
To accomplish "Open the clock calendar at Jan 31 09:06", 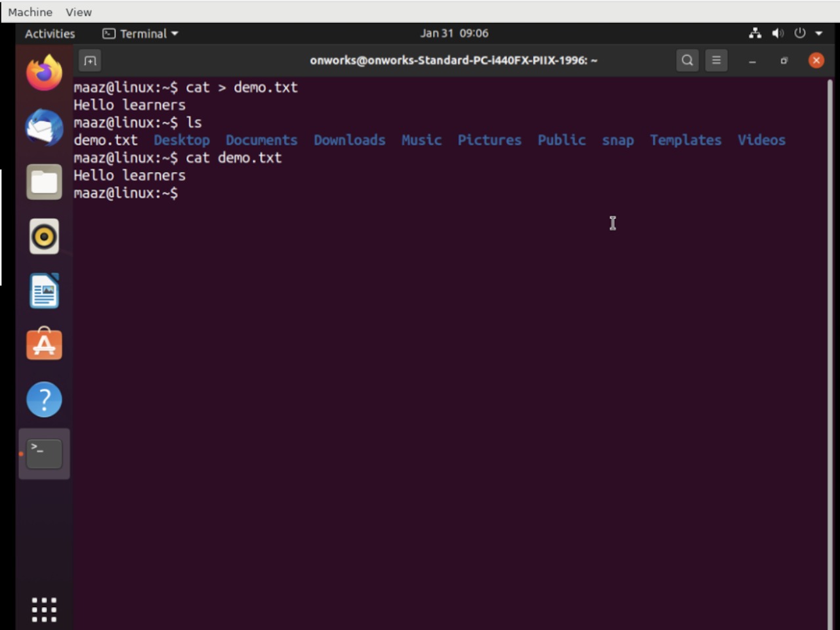I will pos(454,33).
